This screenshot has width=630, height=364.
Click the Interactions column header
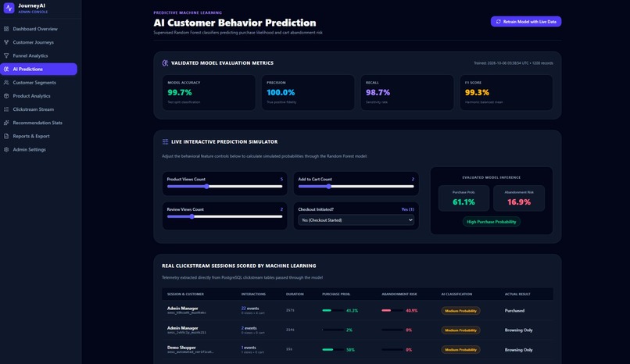click(x=253, y=294)
